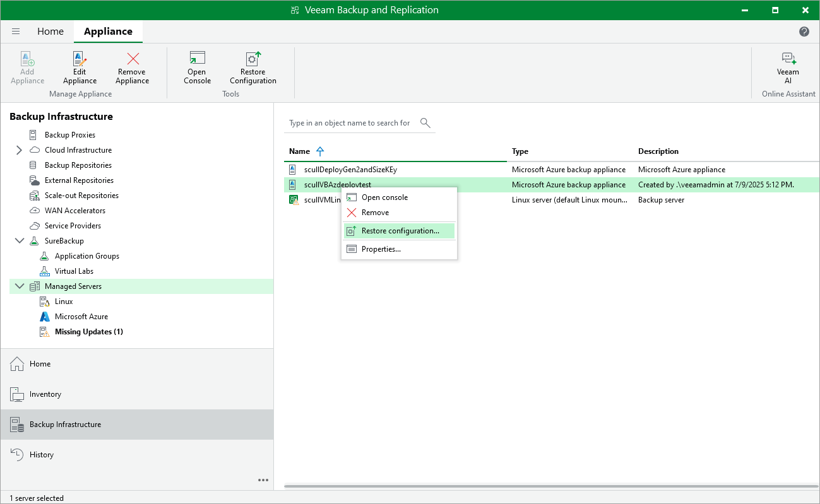
Task: Click the search magnifier icon
Action: pos(425,122)
